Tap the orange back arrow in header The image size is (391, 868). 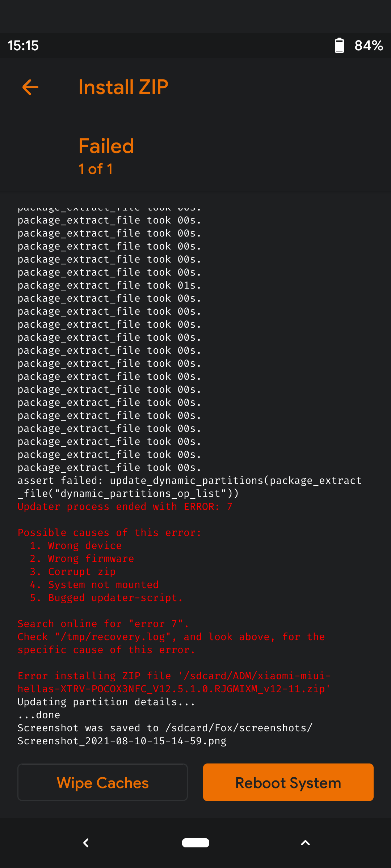(x=30, y=87)
